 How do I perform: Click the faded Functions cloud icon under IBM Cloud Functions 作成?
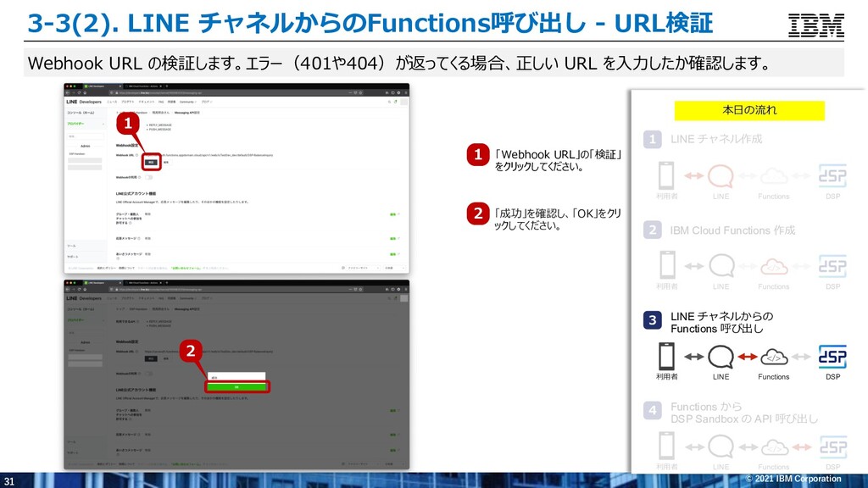coord(774,267)
